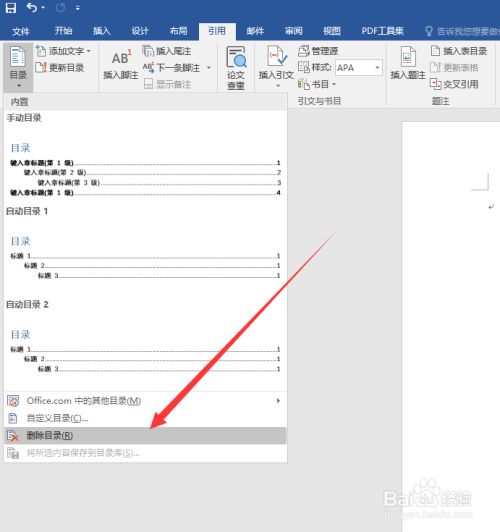Viewport: 500px width, 532px height.
Task: Open the APA style combo box
Action: coord(359,68)
